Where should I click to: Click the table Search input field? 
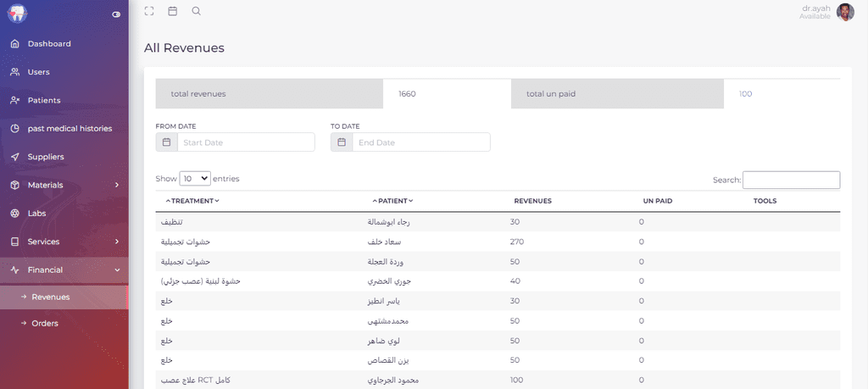[x=791, y=180]
